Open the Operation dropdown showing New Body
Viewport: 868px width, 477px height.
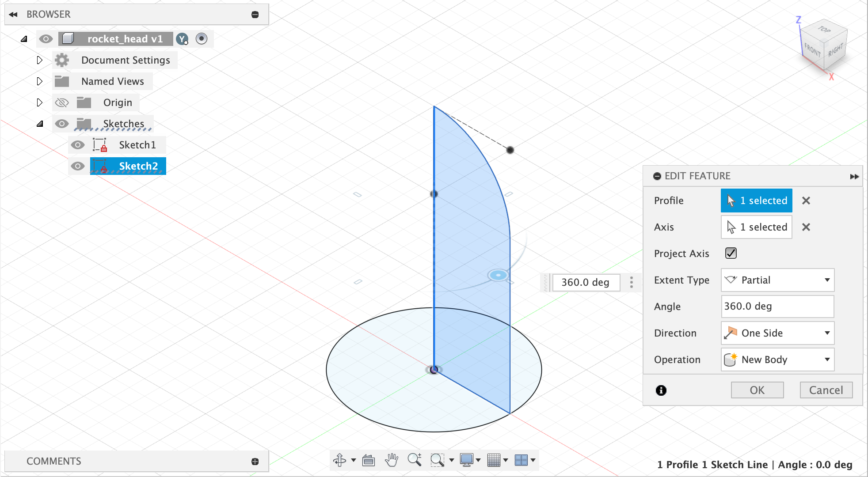click(x=777, y=360)
